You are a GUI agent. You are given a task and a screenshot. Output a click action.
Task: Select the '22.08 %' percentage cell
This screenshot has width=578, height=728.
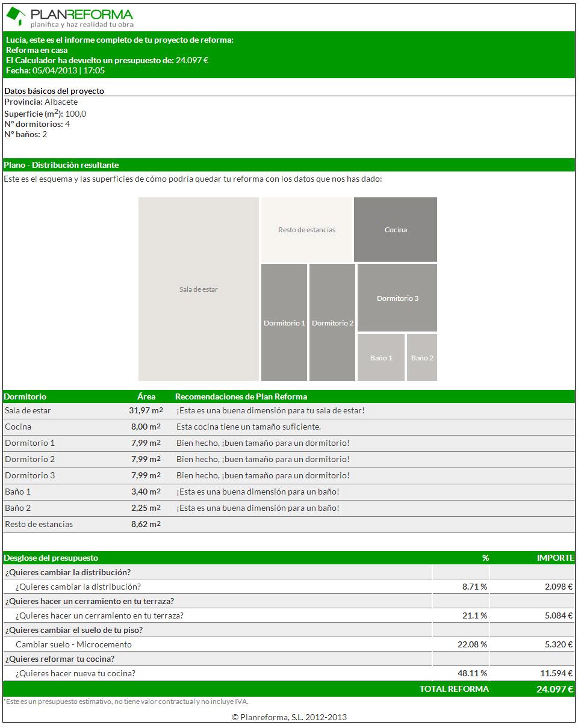472,644
